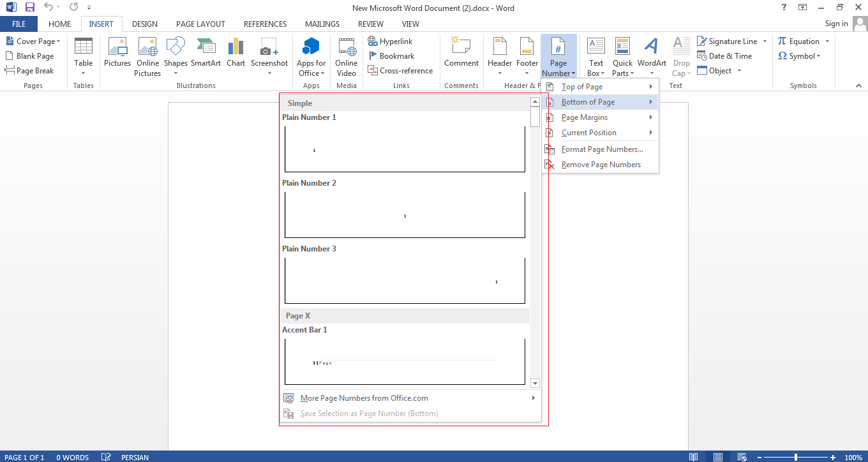Image resolution: width=868 pixels, height=462 pixels.
Task: Click PERSIAN language indicator in status bar
Action: coord(135,457)
